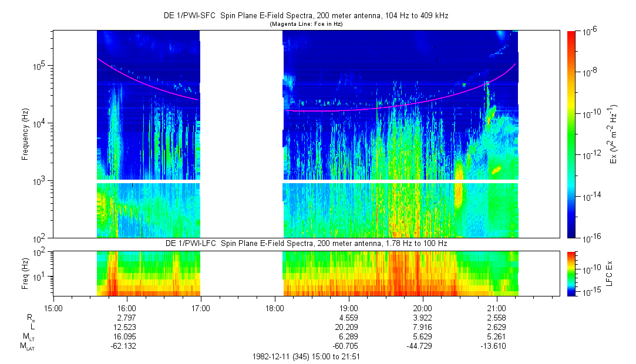Select the 10^-6 colorbar tick label
Viewport: 636px width, 364px height.
pyautogui.click(x=590, y=31)
